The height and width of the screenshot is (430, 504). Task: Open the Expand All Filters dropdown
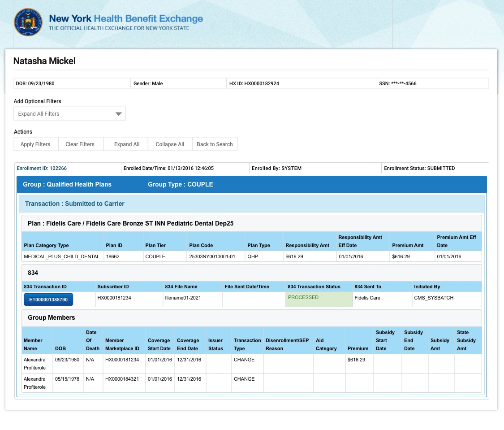(69, 113)
